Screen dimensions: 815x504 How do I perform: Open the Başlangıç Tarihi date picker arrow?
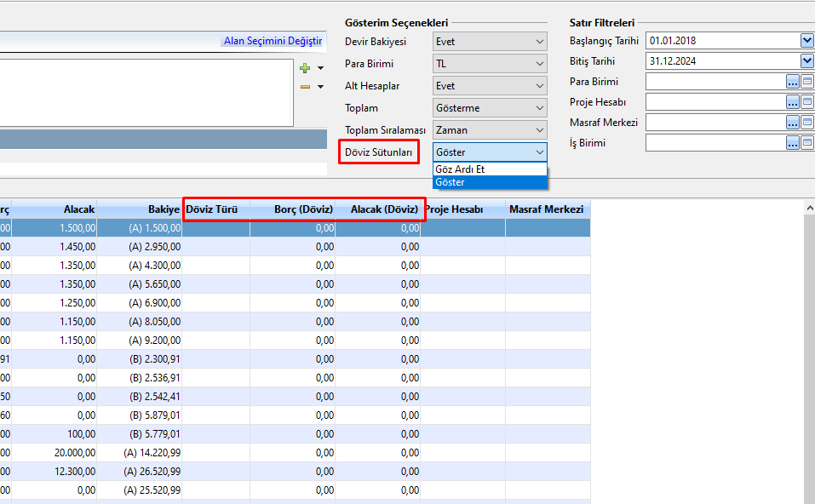pyautogui.click(x=806, y=41)
